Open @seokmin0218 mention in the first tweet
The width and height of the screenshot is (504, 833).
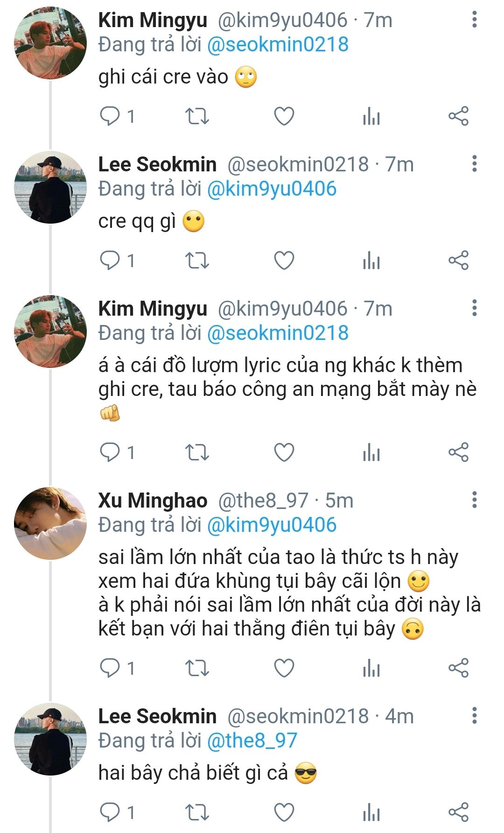(x=278, y=45)
